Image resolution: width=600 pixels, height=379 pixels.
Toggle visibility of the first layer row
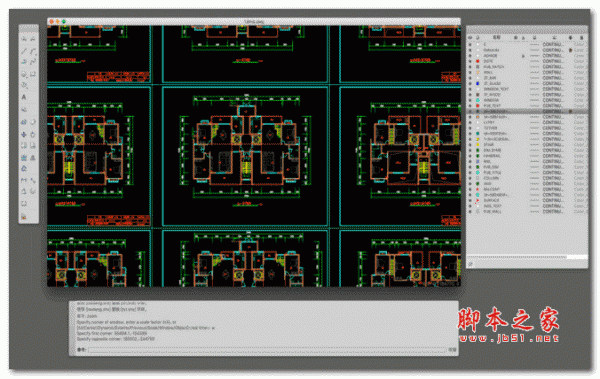[470, 44]
